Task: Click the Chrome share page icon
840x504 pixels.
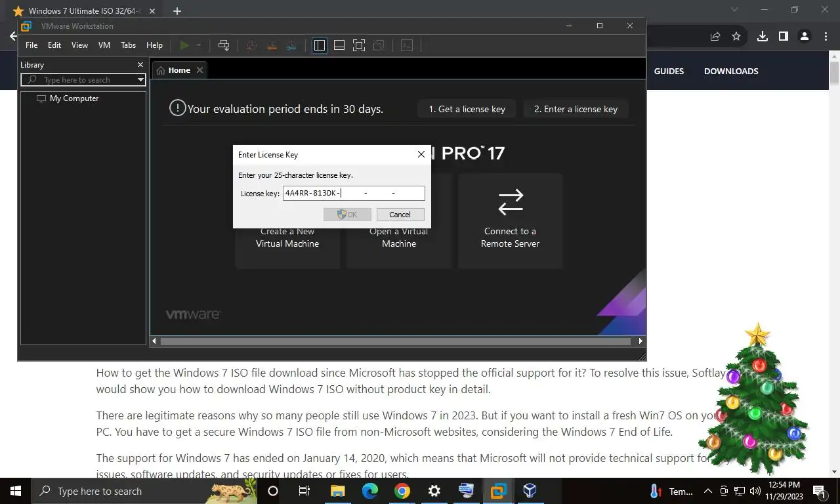Action: point(715,37)
